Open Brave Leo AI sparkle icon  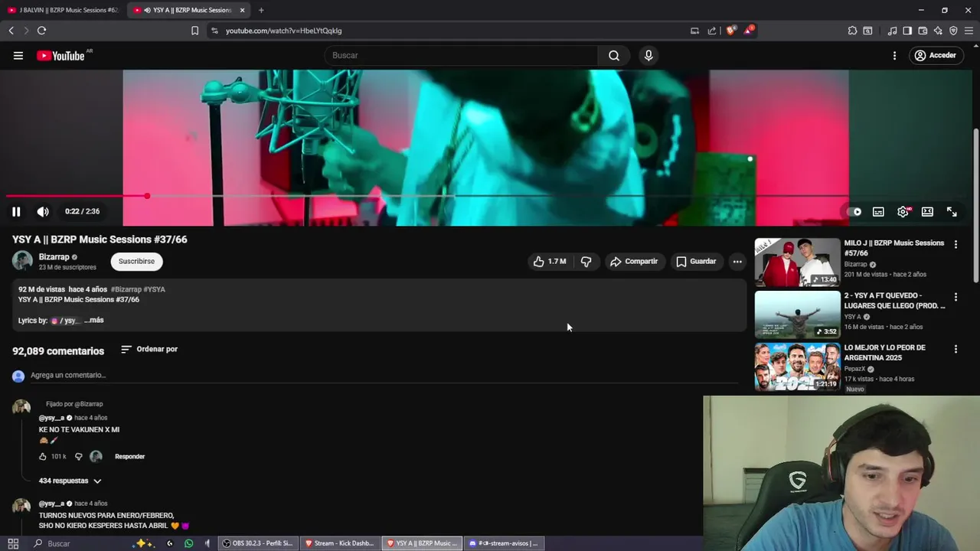pos(938,31)
